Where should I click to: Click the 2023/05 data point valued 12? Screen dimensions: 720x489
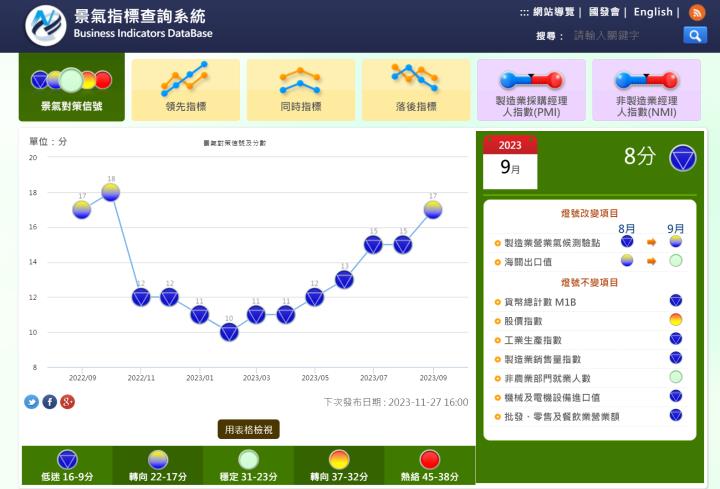click(315, 297)
